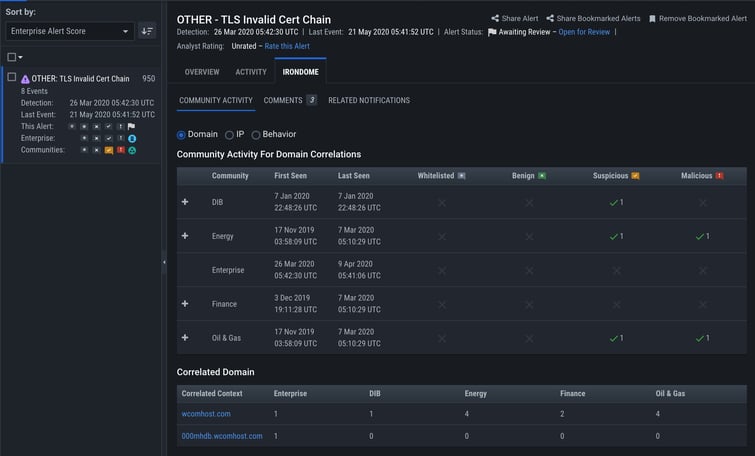Click the Remove Bookmarked Alert bookmark icon
Viewport: 755px width, 456px height.
point(652,19)
